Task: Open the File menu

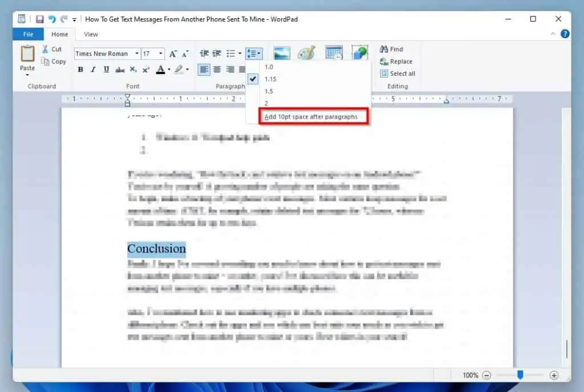Action: pyautogui.click(x=27, y=34)
